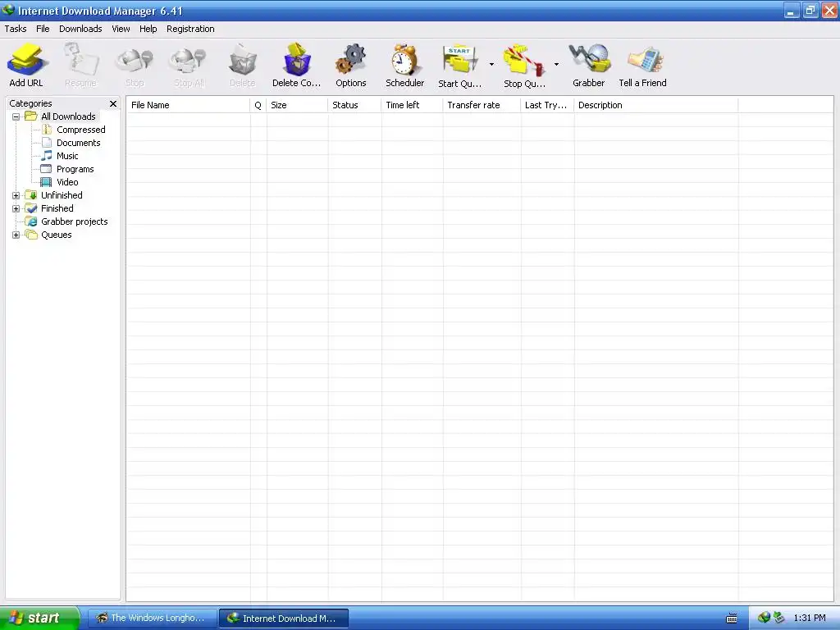Select the Video category
This screenshot has width=840, height=630.
pos(67,182)
